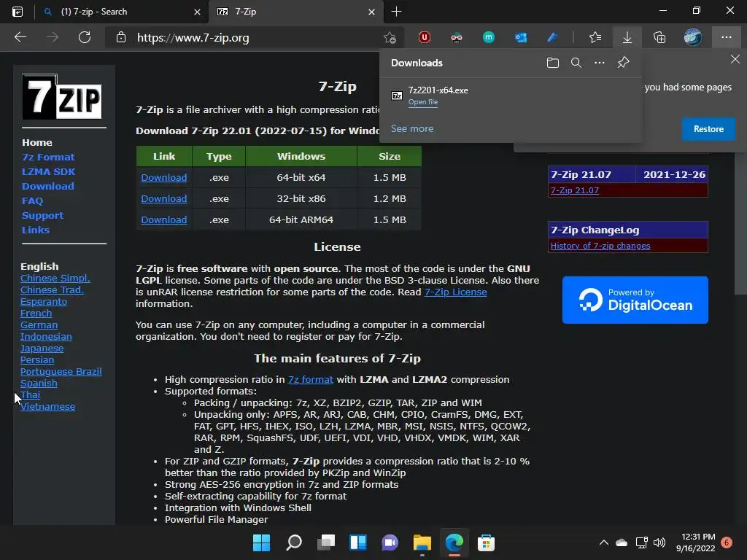Open History of 7-zip changes
This screenshot has height=560, width=747.
click(600, 246)
